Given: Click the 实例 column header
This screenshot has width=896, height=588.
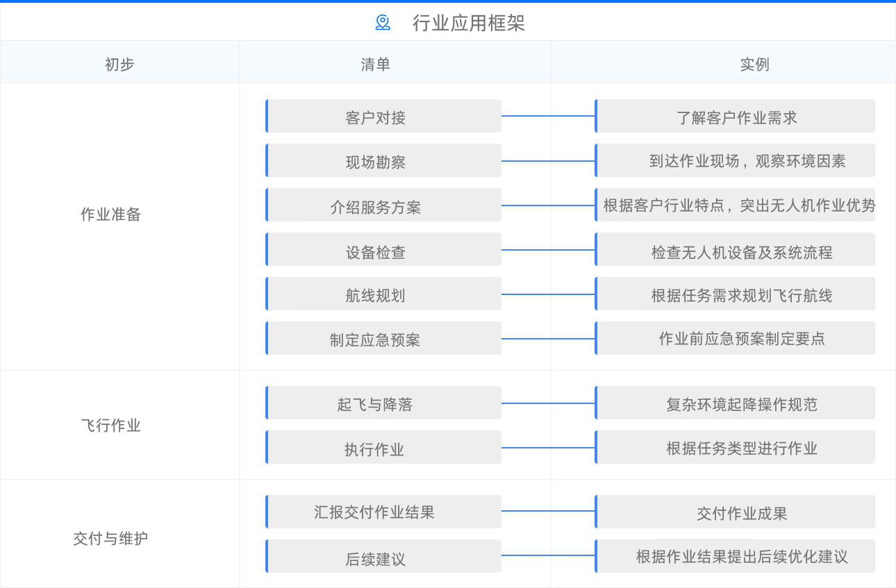Looking at the screenshot, I should click(x=754, y=64).
